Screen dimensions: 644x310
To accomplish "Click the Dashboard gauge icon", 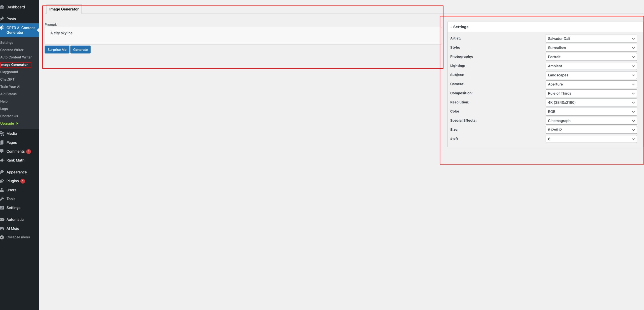I will [x=2, y=7].
